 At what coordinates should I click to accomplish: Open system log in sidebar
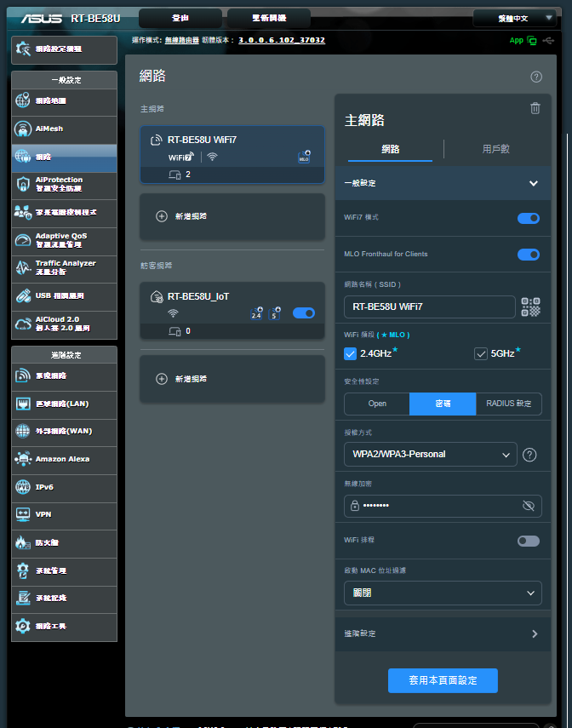[x=64, y=599]
